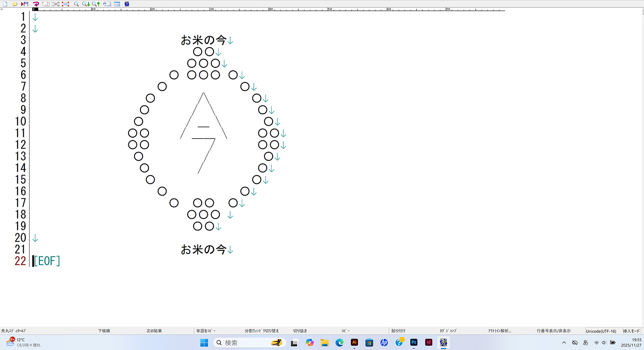Expand the hidden toolbar chevron at left
The image size is (644, 350).
[2, 9]
